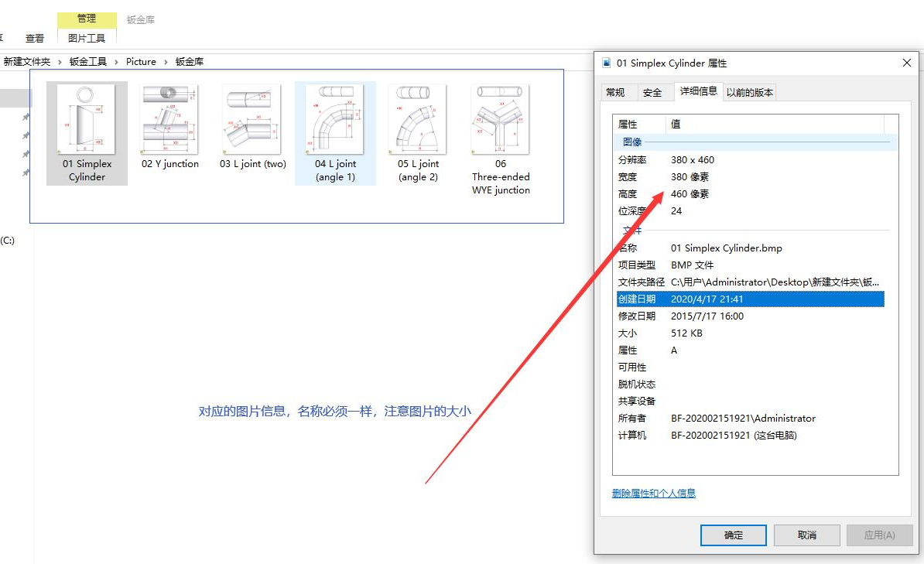The width and height of the screenshot is (924, 564).
Task: Open the 安全 tab
Action: click(652, 93)
